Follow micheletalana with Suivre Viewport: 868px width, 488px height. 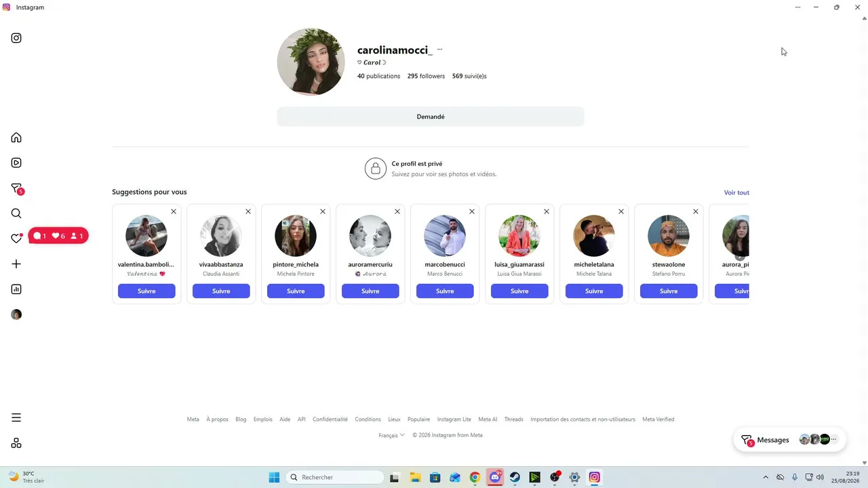[x=594, y=291]
